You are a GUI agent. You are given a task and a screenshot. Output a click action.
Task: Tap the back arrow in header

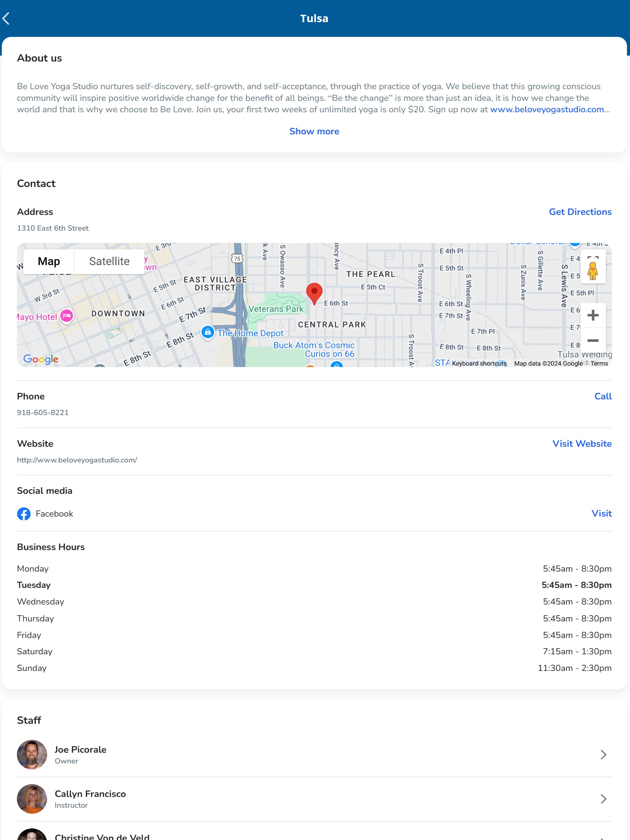point(6,18)
